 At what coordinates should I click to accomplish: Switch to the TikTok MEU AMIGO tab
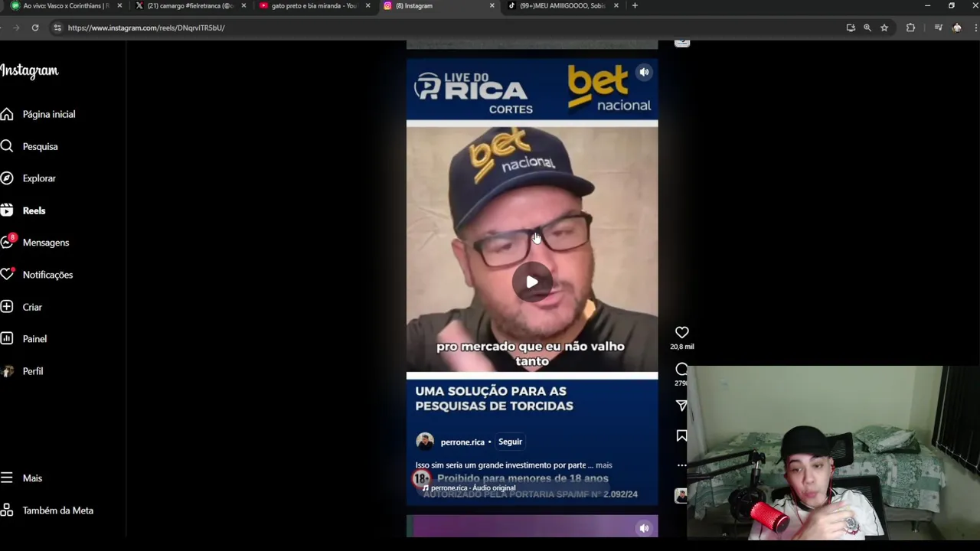pos(563,5)
